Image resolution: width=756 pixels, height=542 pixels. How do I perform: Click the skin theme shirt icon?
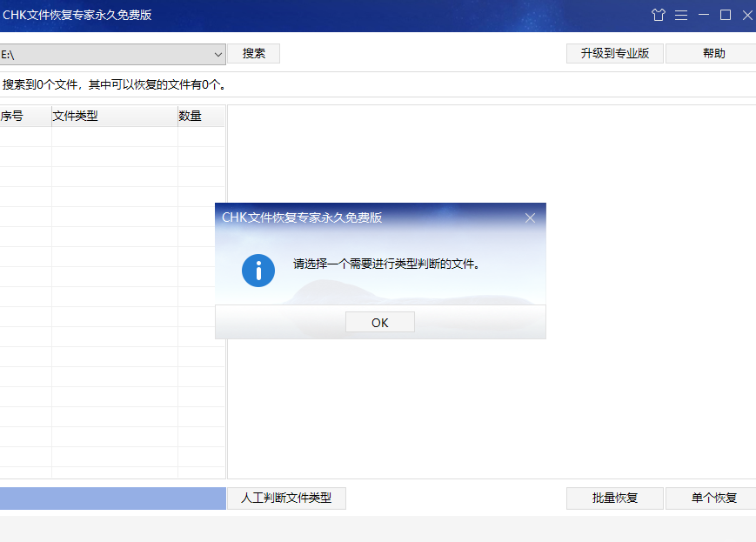click(x=659, y=15)
